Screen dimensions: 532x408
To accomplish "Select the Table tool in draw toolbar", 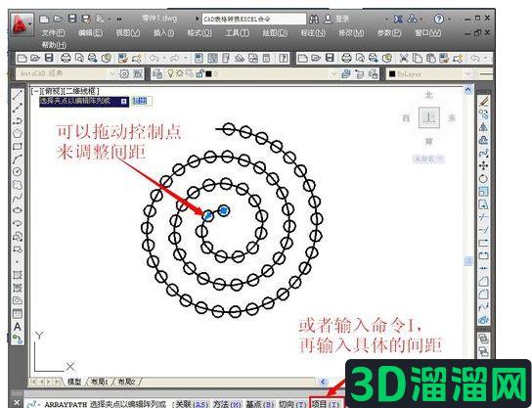I will (18, 314).
